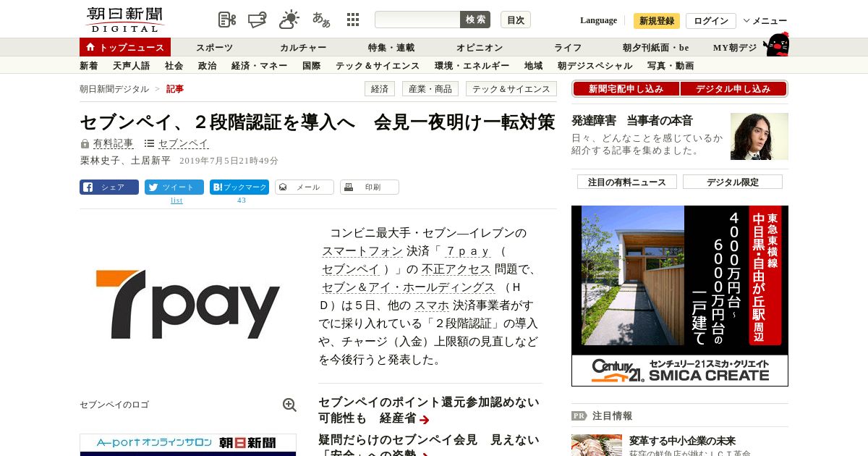
Task: Open 変革する中小企業の未来 link
Action: [682, 441]
